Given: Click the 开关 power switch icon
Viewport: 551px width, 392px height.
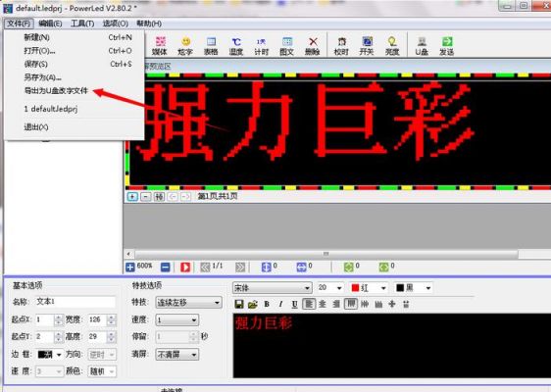Looking at the screenshot, I should [x=367, y=46].
